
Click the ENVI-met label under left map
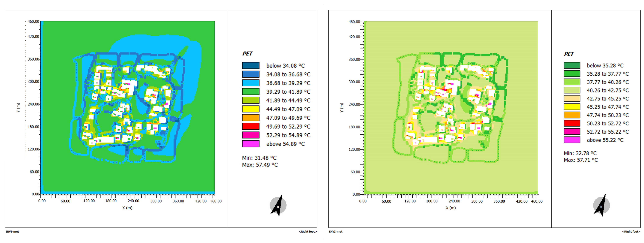[x=12, y=232]
